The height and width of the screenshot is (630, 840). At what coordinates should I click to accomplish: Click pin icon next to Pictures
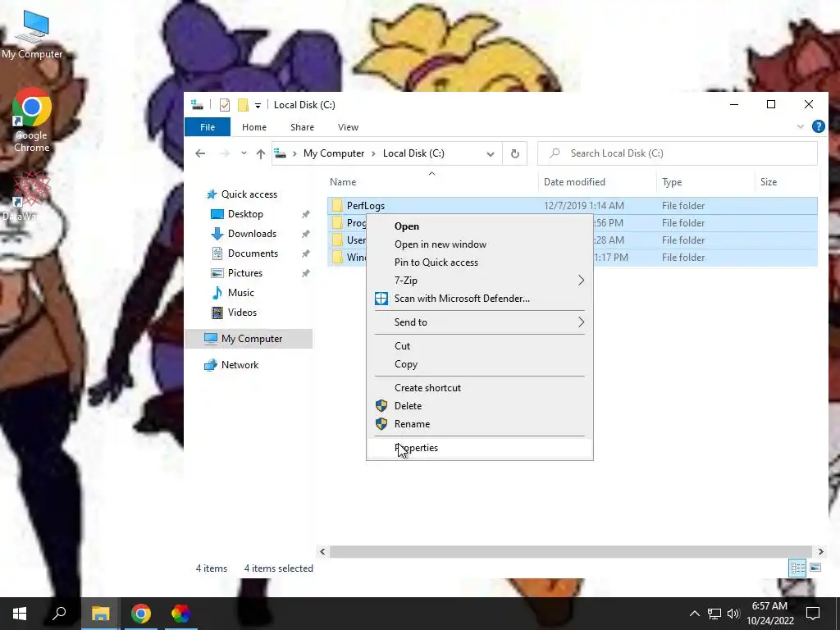tap(305, 273)
